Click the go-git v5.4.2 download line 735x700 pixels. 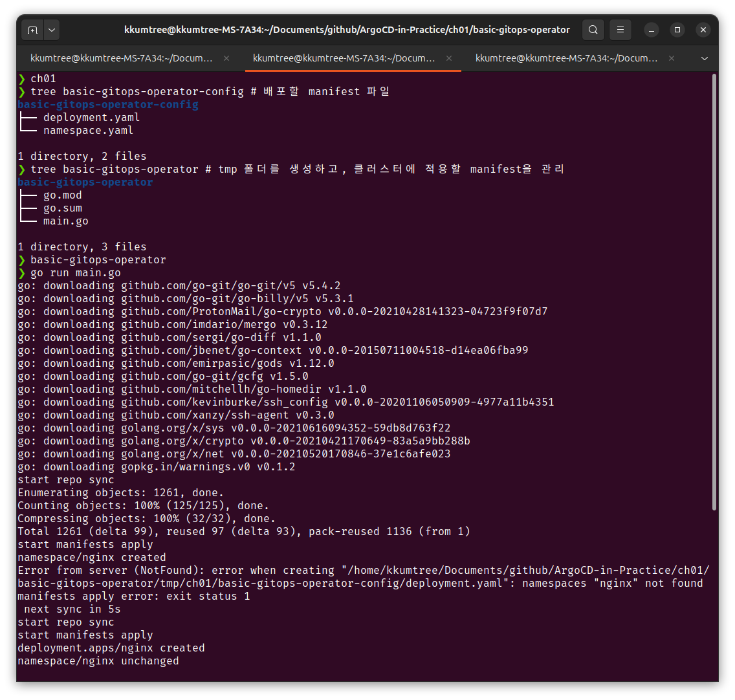179,285
